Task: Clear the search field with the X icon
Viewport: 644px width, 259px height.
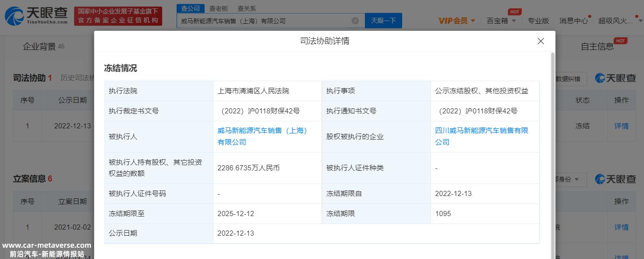Action: tap(355, 21)
